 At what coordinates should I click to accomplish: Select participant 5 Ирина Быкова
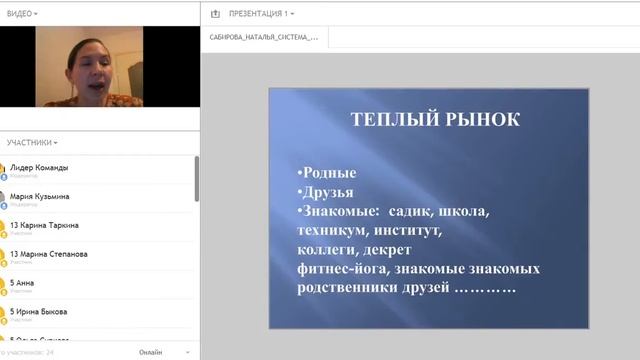coord(96,314)
